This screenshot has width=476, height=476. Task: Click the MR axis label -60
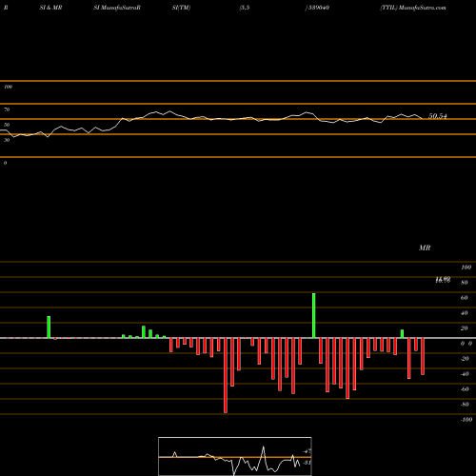tap(465, 389)
